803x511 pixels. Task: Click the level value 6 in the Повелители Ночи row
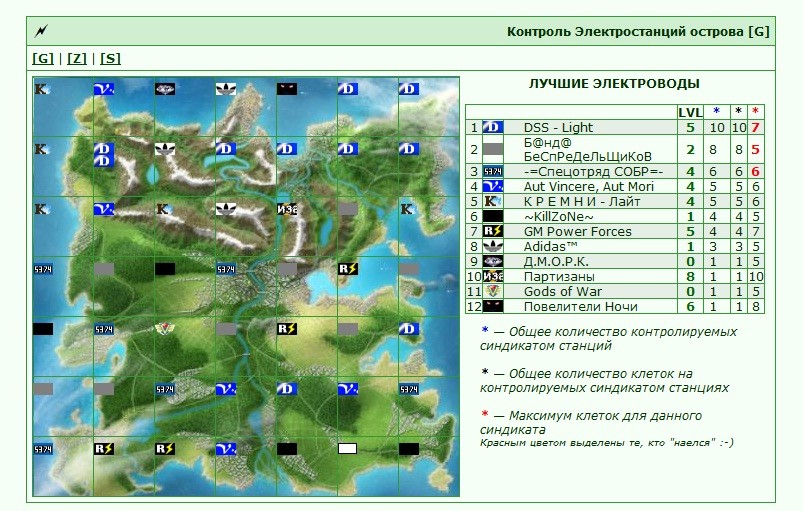point(690,307)
